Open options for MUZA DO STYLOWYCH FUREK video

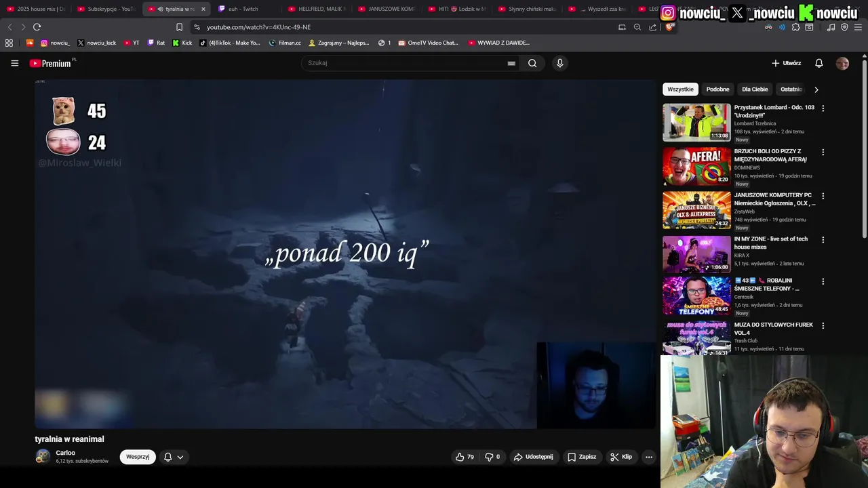(x=823, y=325)
